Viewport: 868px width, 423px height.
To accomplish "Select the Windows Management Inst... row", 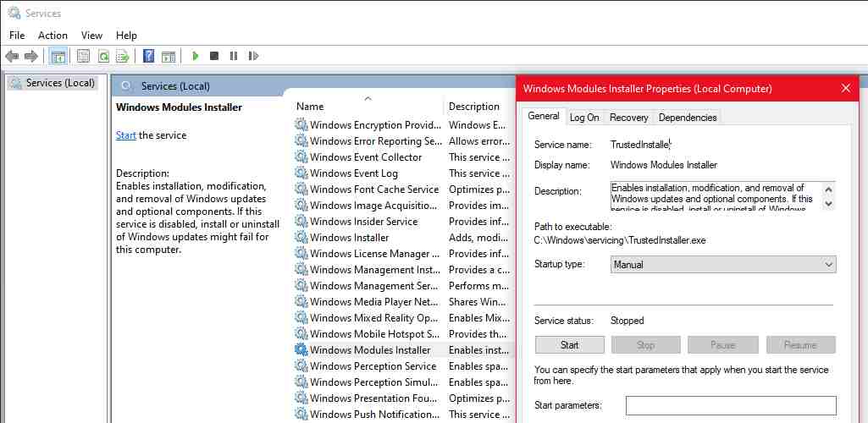I will coord(403,269).
